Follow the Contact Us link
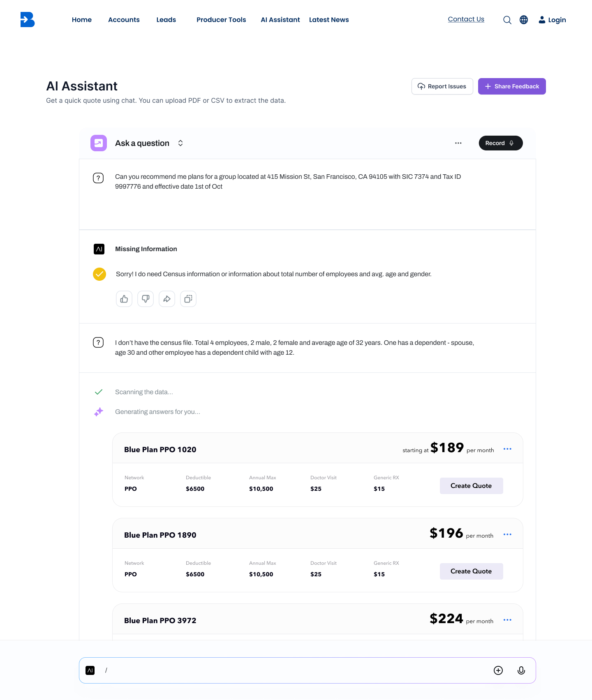Image resolution: width=592 pixels, height=700 pixels. coord(466,19)
